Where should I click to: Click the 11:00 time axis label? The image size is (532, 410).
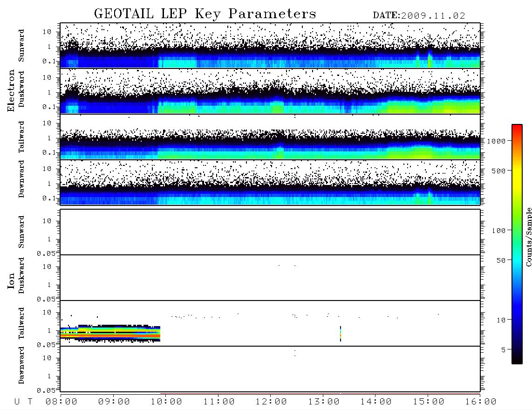tap(219, 402)
